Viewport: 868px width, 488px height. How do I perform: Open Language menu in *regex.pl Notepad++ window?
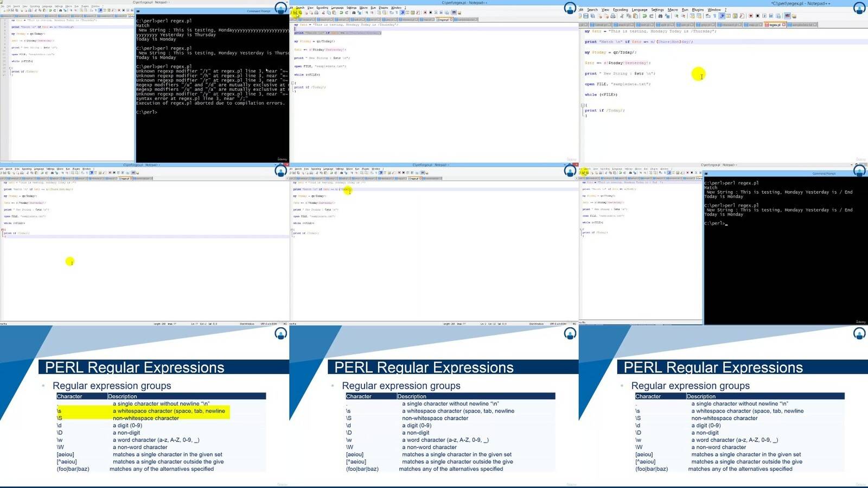tap(640, 10)
